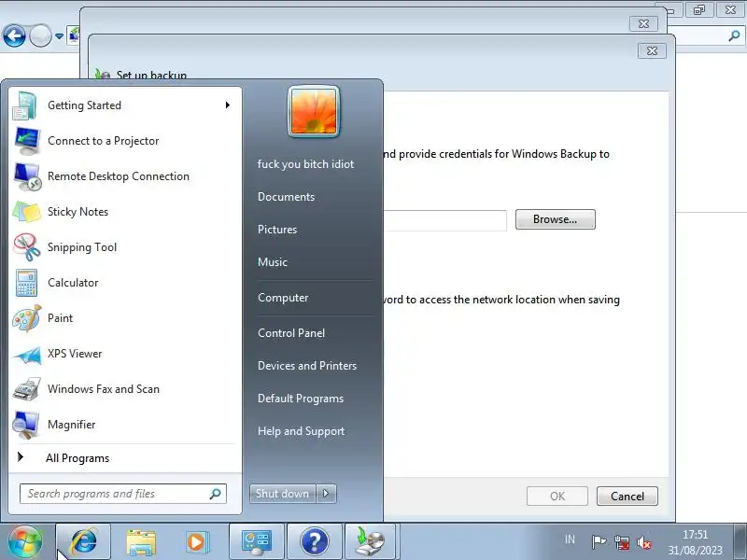This screenshot has height=560, width=747.
Task: Click the Show desktop strip
Action: pos(740,541)
